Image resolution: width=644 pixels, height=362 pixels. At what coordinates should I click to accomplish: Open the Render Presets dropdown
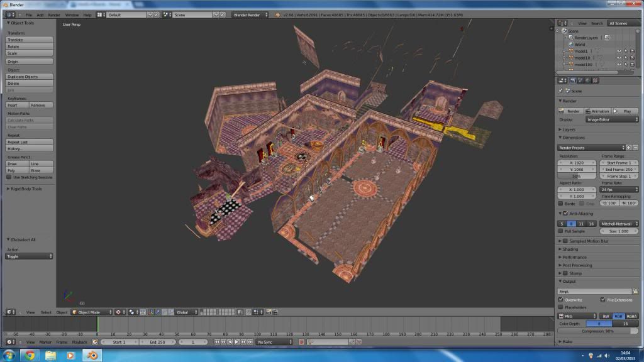pyautogui.click(x=591, y=148)
